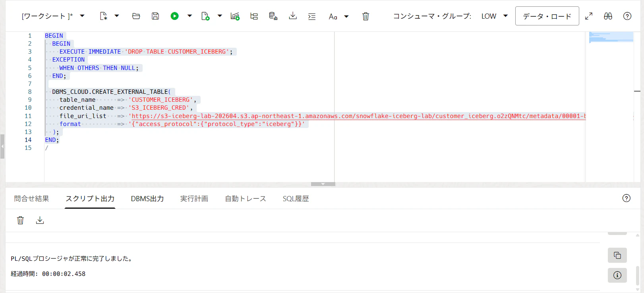Screen dimensions: 644x293
Task: Switch to 実行計画 tab
Action: (194, 198)
